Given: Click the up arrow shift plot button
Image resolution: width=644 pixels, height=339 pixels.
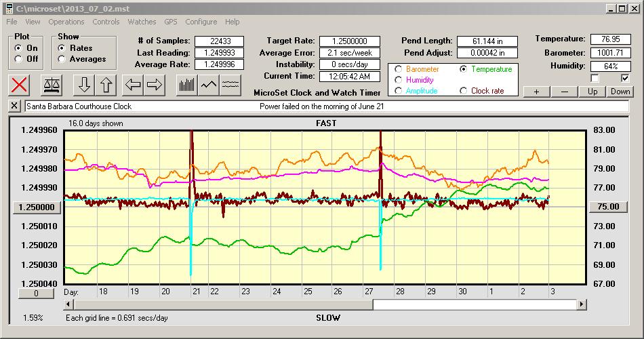Looking at the screenshot, I should tap(106, 85).
